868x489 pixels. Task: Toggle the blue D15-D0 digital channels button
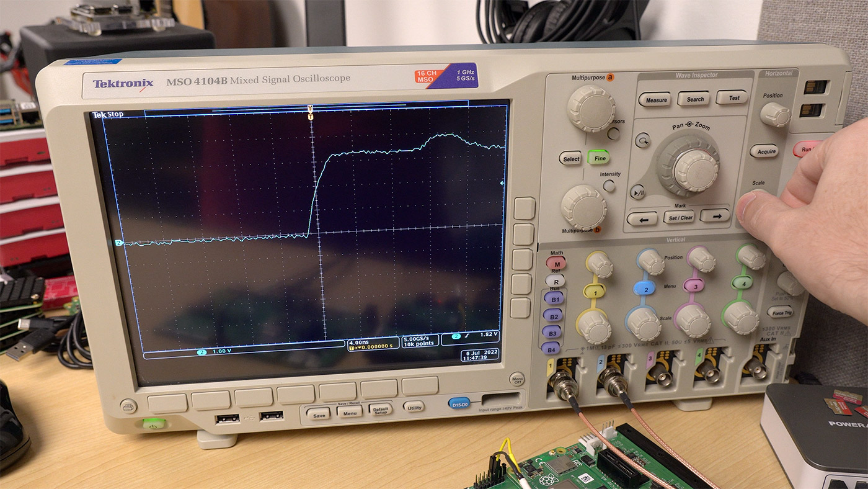pyautogui.click(x=459, y=403)
